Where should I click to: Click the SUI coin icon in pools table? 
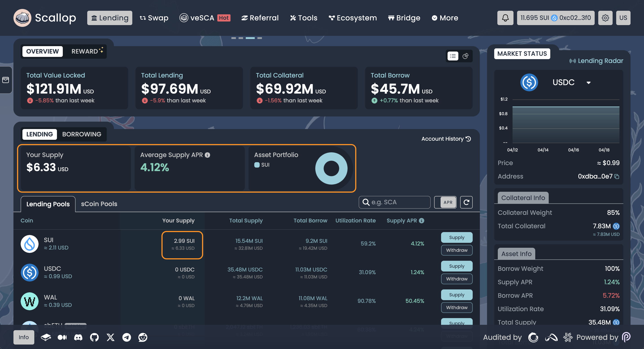coord(30,244)
